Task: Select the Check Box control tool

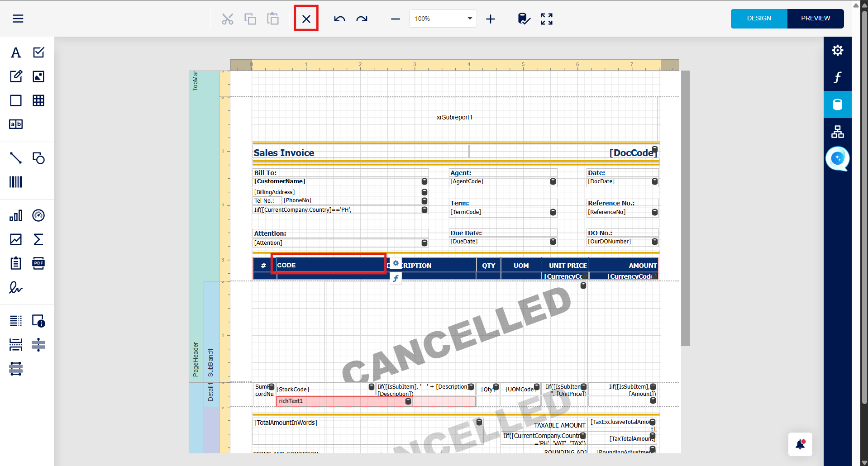Action: point(38,52)
